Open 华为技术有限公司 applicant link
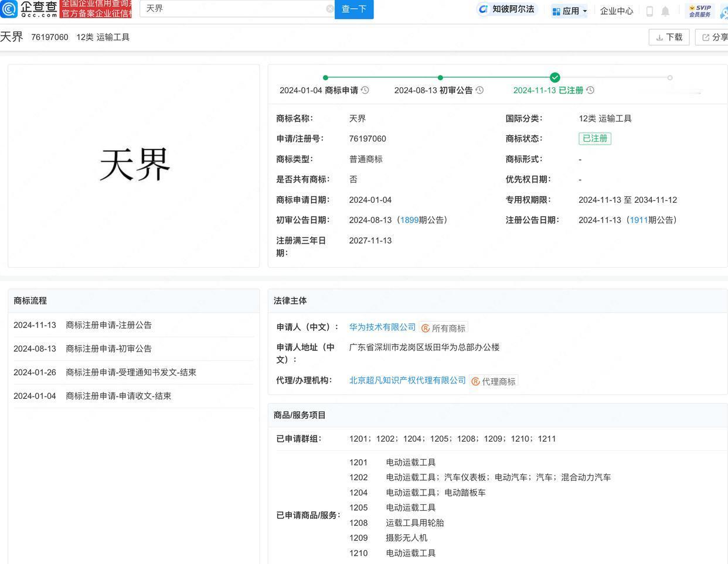Screen dimensions: 728x564 (382, 327)
